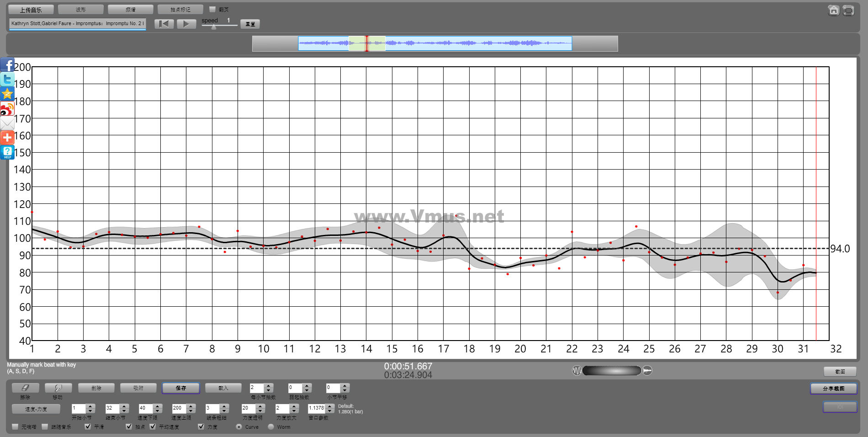This screenshot has height=437, width=868.
Task: Click the home icon at top right
Action: tap(834, 10)
